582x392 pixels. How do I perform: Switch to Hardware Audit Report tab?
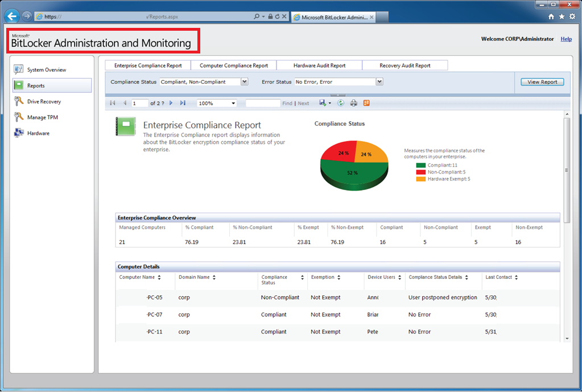[x=319, y=65]
